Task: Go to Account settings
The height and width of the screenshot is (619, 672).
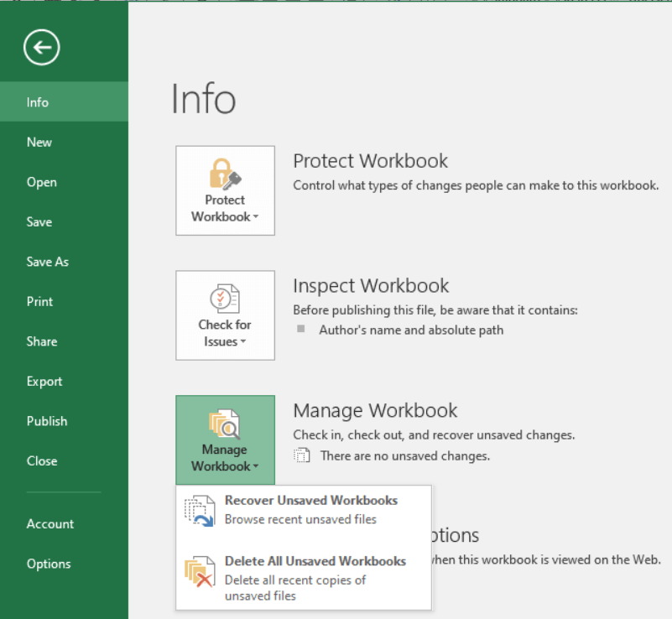Action: coord(50,523)
